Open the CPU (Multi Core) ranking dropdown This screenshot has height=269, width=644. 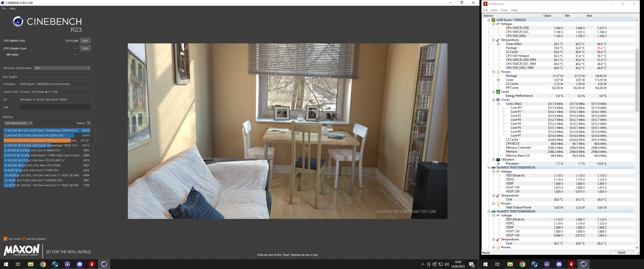point(18,123)
